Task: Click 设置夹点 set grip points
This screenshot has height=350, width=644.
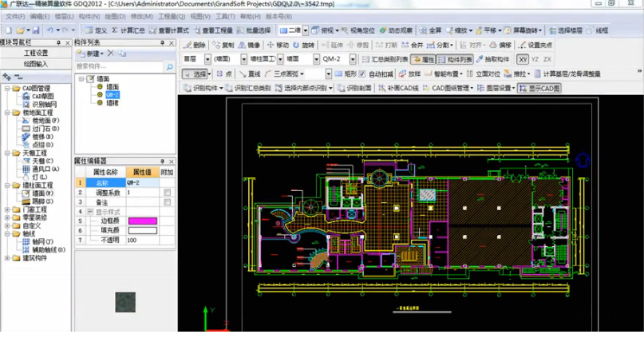Action: coord(535,45)
